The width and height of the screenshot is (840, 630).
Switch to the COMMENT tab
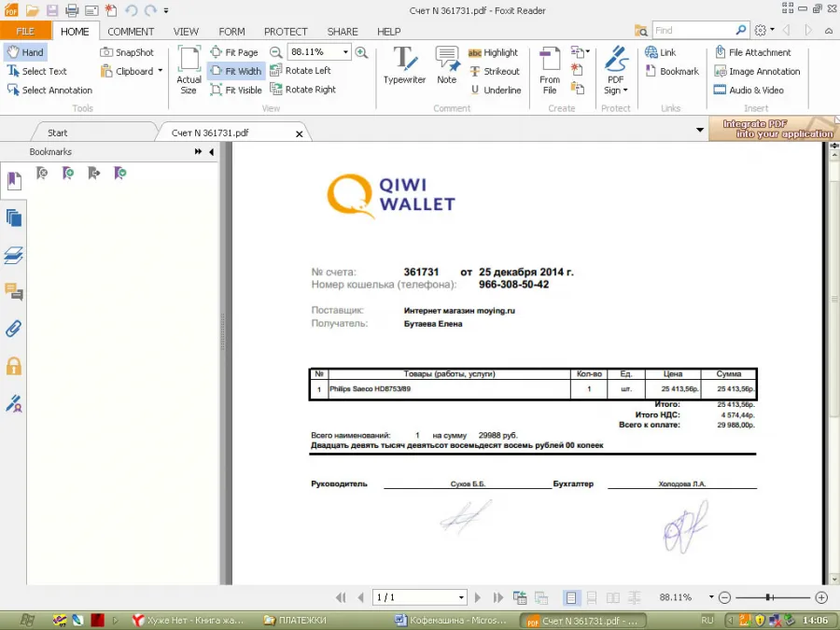tap(131, 32)
